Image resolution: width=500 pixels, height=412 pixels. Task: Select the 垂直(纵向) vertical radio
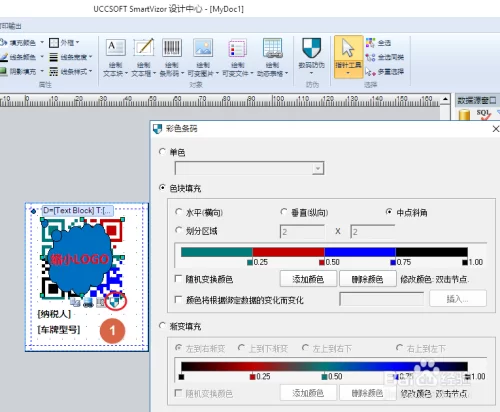pyautogui.click(x=284, y=212)
